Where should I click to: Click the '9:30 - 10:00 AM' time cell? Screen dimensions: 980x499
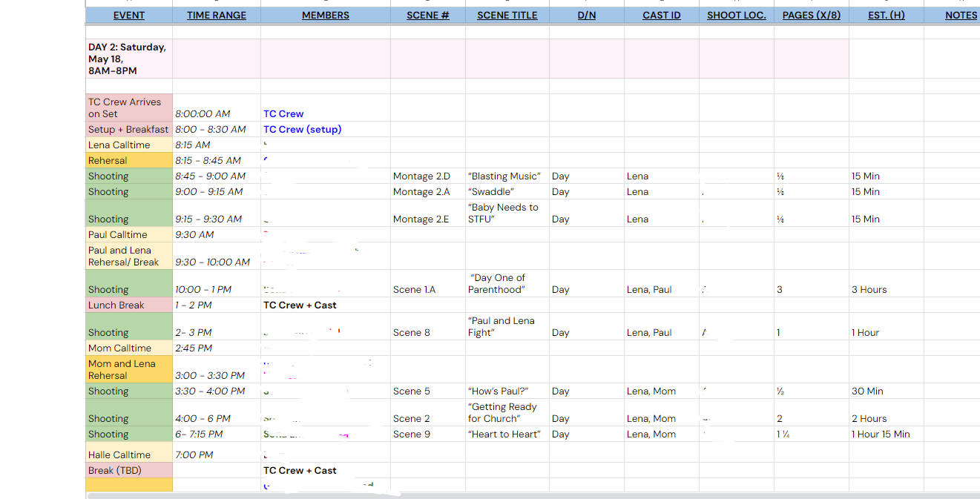(x=217, y=256)
